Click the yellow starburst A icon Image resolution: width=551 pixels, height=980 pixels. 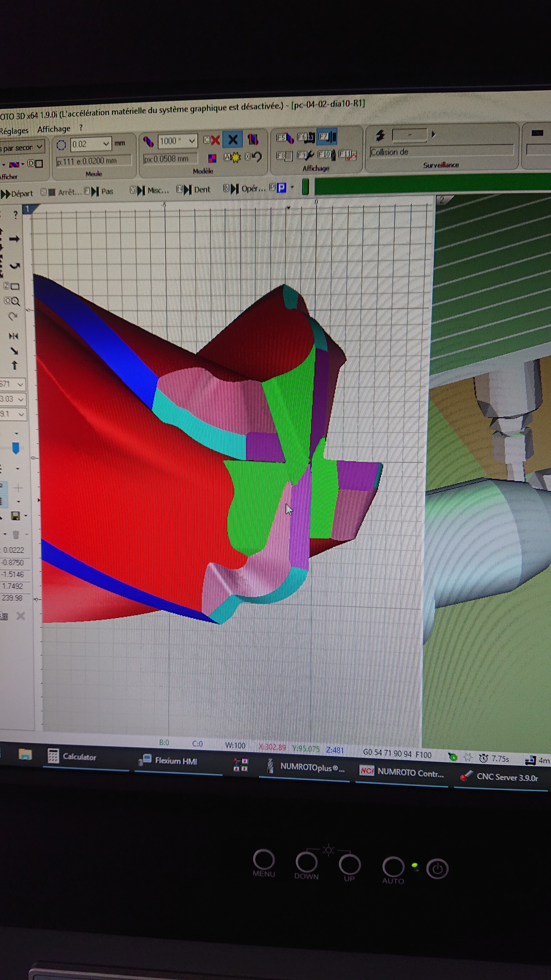[232, 157]
